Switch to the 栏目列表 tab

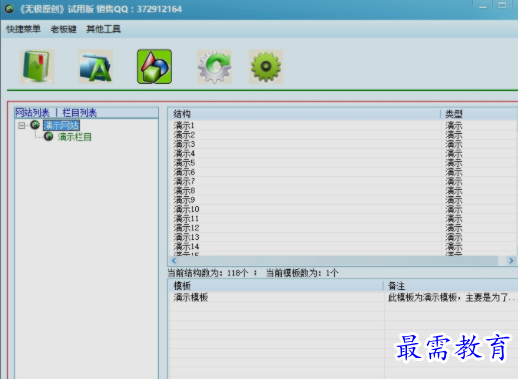click(79, 113)
